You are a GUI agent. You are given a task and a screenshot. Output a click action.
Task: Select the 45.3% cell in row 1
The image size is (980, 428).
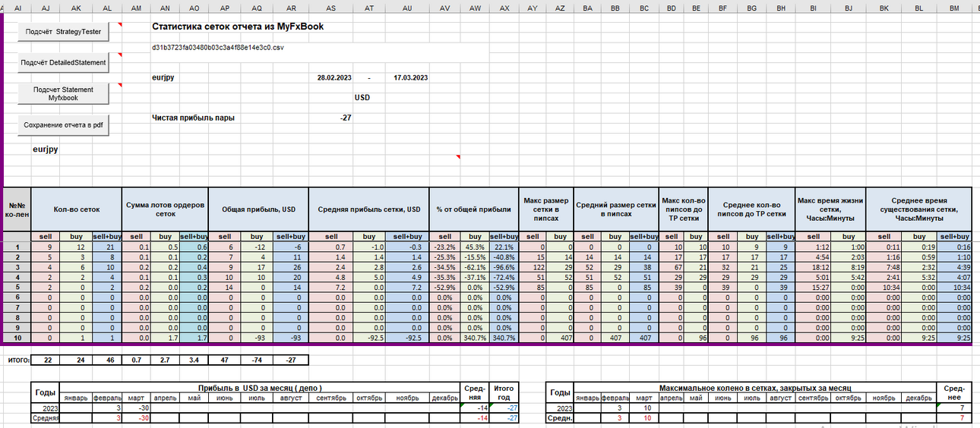click(x=476, y=247)
